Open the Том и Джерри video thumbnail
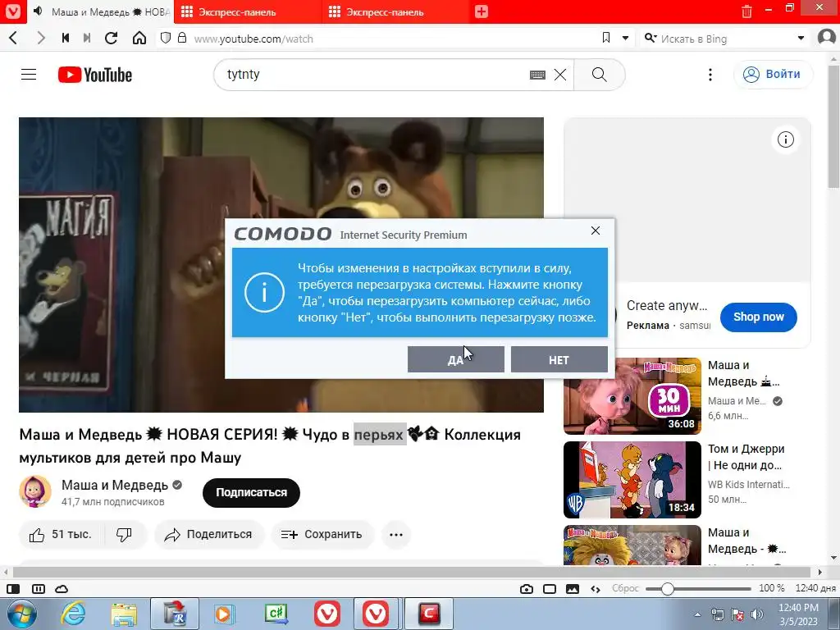Viewport: 840px width, 630px height. click(632, 479)
